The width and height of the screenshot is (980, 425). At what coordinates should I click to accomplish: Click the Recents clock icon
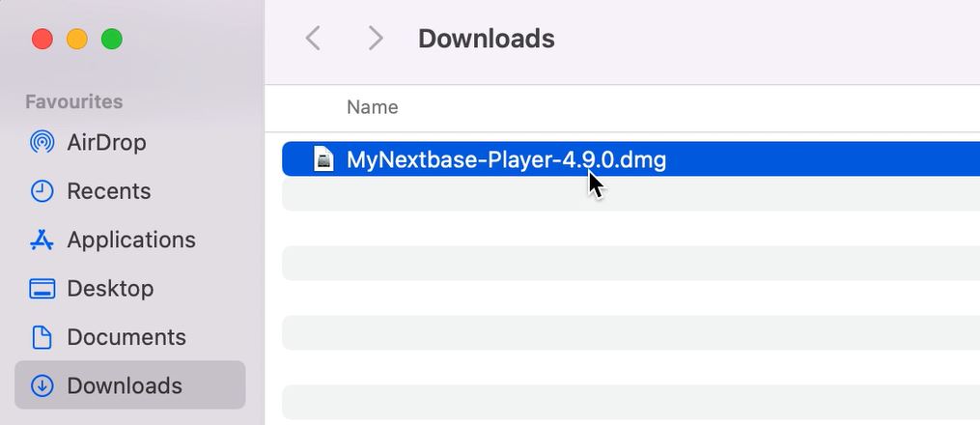tap(42, 191)
